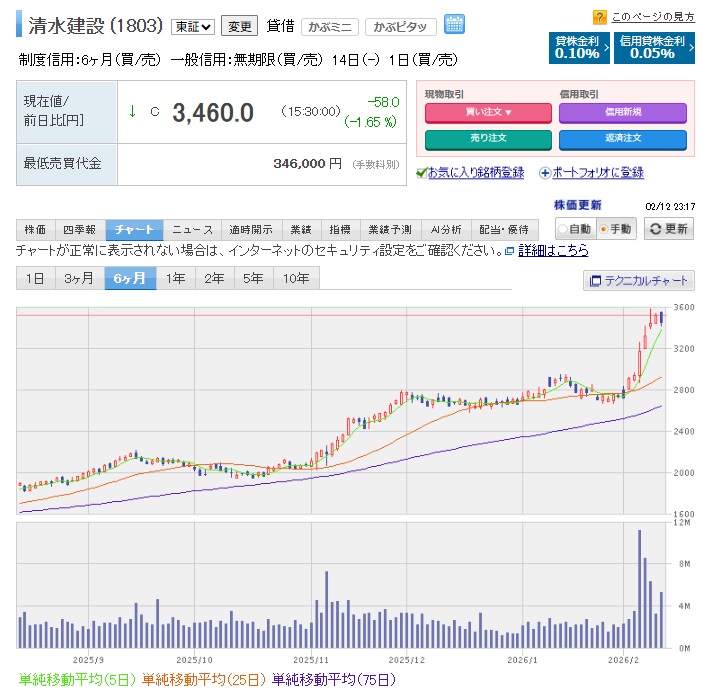The height and width of the screenshot is (699, 705).
Task: Open the 詳細はこちら link
Action: [x=553, y=251]
